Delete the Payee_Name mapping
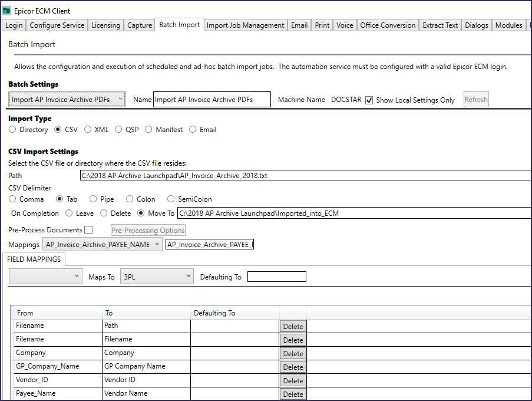 (x=293, y=395)
